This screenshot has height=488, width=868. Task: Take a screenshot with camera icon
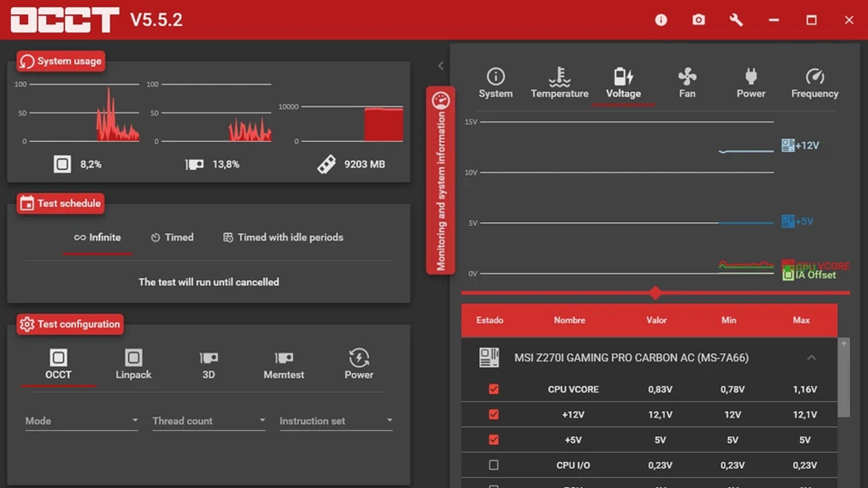(698, 20)
